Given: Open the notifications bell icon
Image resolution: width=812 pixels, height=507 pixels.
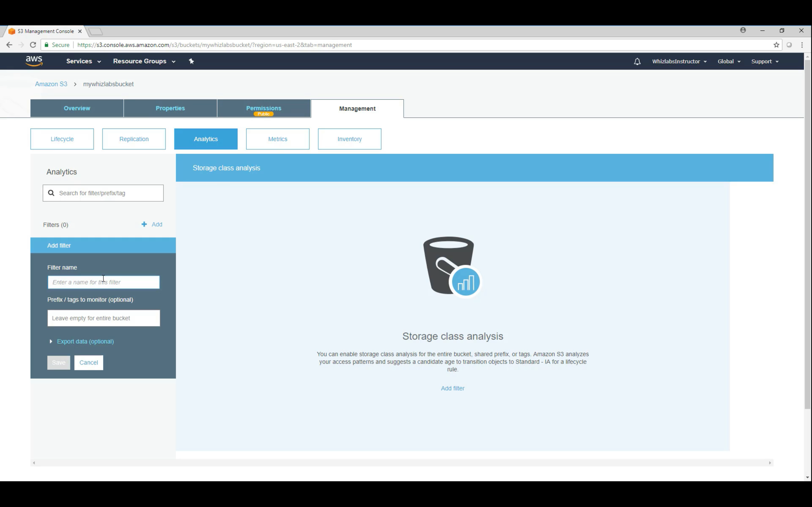Looking at the screenshot, I should (x=637, y=61).
